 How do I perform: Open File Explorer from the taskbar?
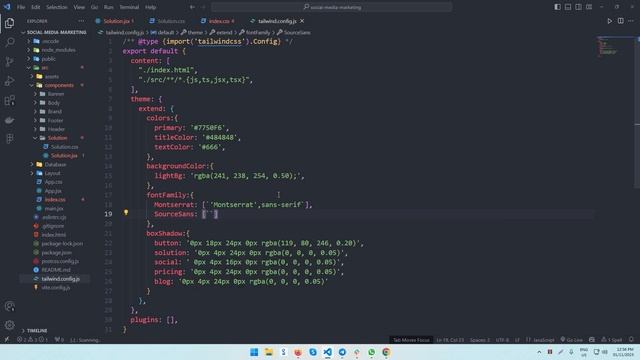click(269, 352)
